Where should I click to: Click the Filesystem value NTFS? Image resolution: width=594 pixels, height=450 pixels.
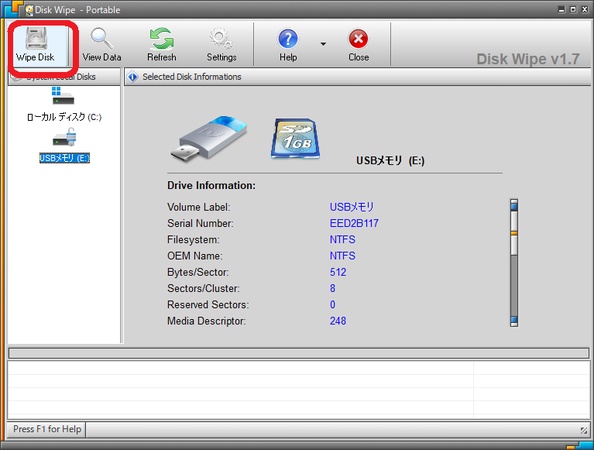[x=342, y=239]
